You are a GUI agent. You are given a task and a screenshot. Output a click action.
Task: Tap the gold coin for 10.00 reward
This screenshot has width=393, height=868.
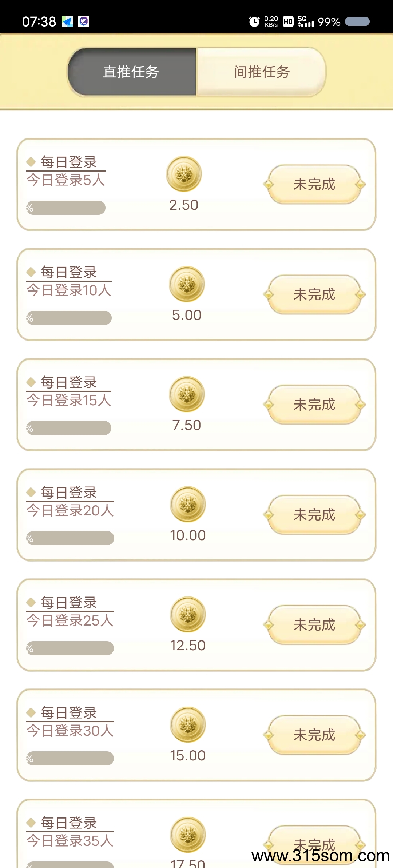pos(188,505)
